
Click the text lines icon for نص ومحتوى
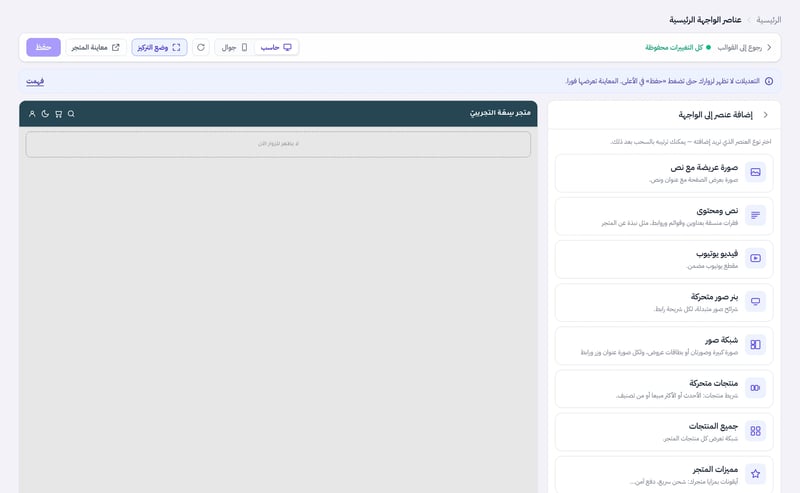pos(756,215)
